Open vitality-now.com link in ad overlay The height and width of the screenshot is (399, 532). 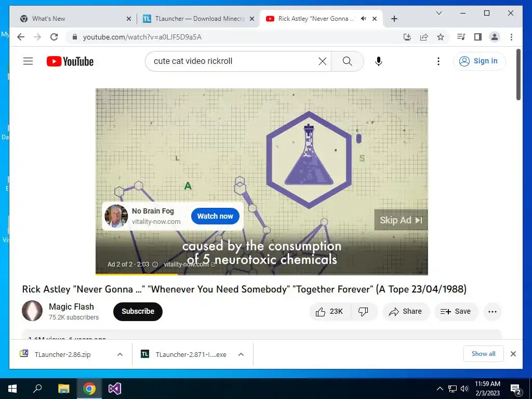tap(189, 264)
